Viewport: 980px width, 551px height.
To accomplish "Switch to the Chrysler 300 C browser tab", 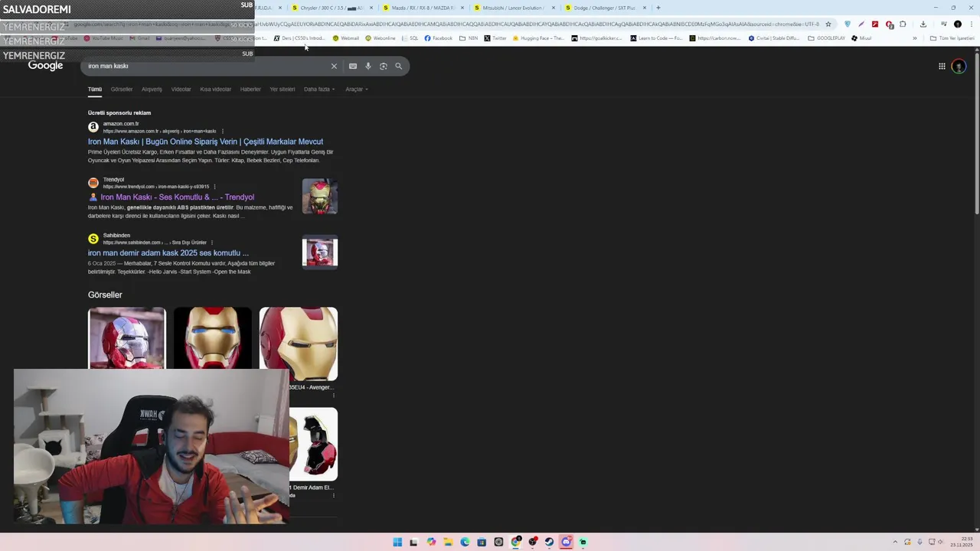I will click(332, 8).
